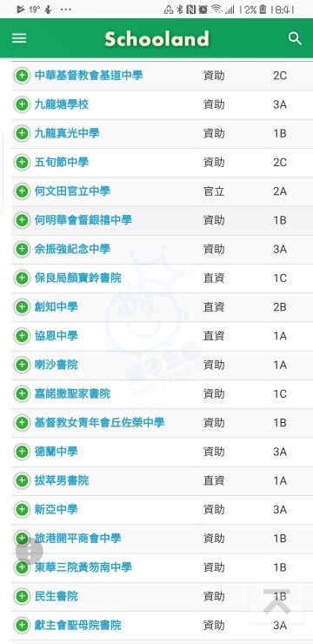The height and width of the screenshot is (644, 313).
Task: Expand 拔萃男書院 row using plus icon
Action: tap(22, 480)
